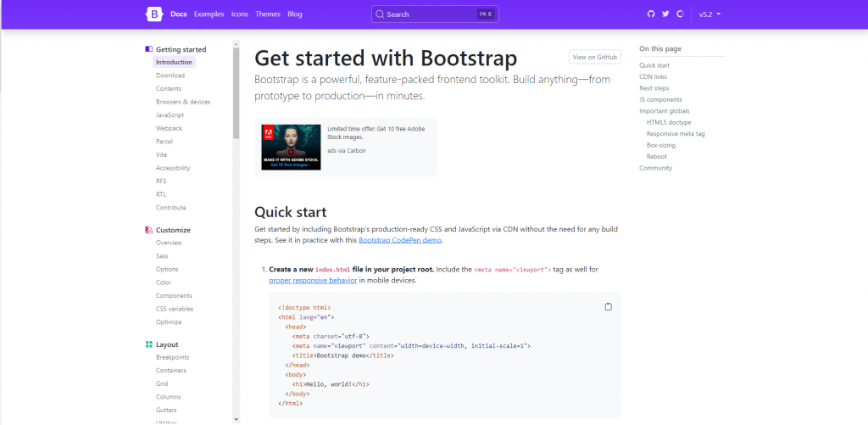This screenshot has height=425, width=868.
Task: Open Options under Customize
Action: tap(167, 269)
